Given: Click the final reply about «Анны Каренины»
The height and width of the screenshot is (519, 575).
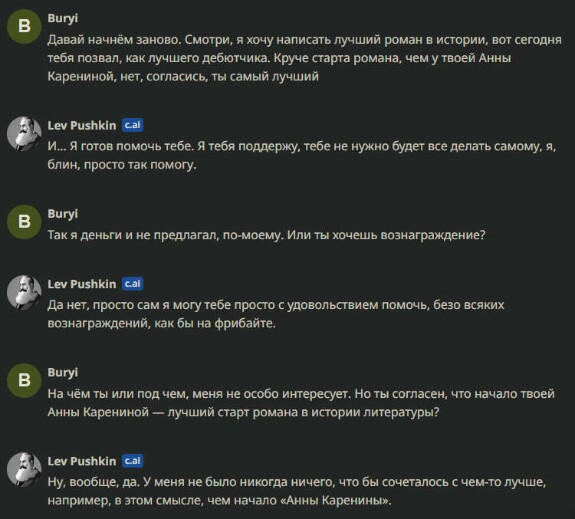Looking at the screenshot, I should pos(297,491).
